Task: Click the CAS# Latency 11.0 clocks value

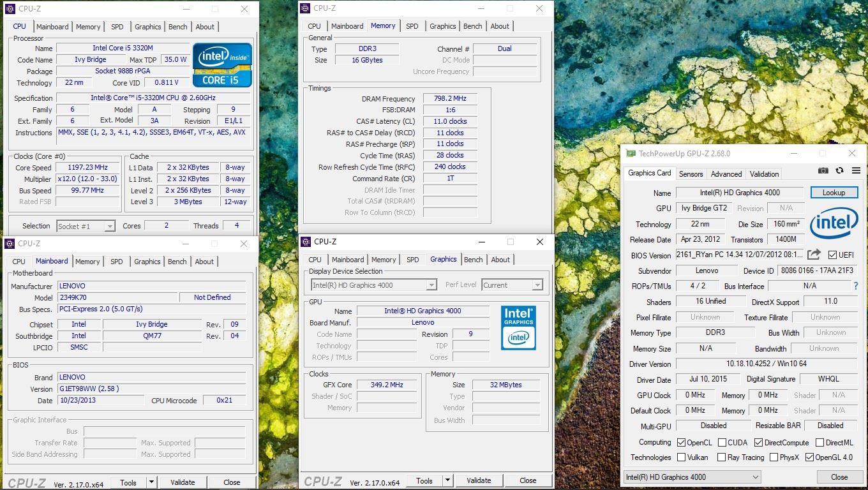Action: (450, 121)
